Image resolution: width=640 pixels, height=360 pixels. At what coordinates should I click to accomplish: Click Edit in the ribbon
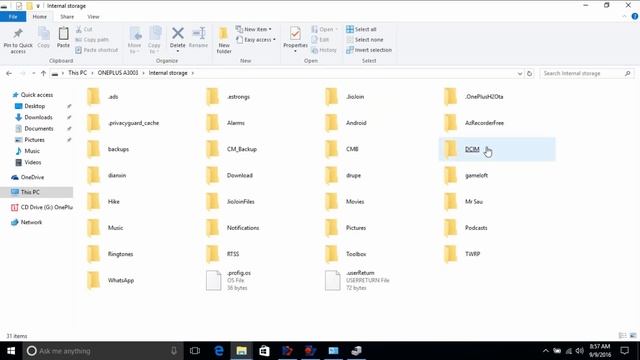[x=320, y=40]
